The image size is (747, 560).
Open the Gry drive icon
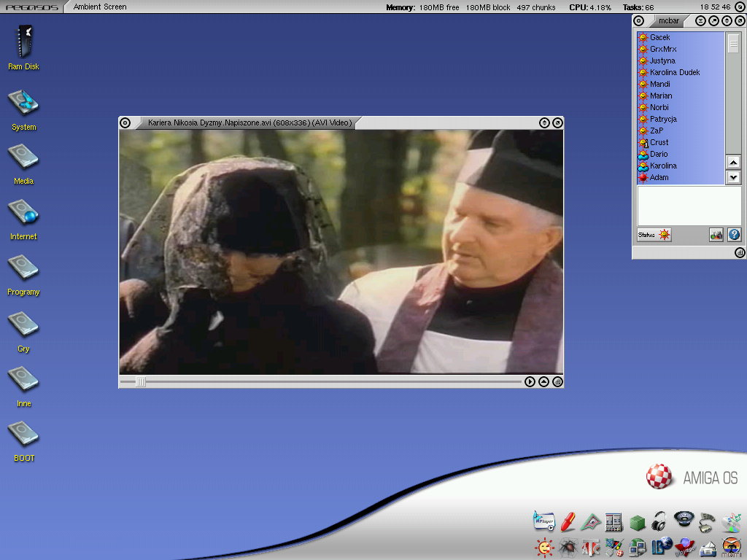tap(23, 324)
